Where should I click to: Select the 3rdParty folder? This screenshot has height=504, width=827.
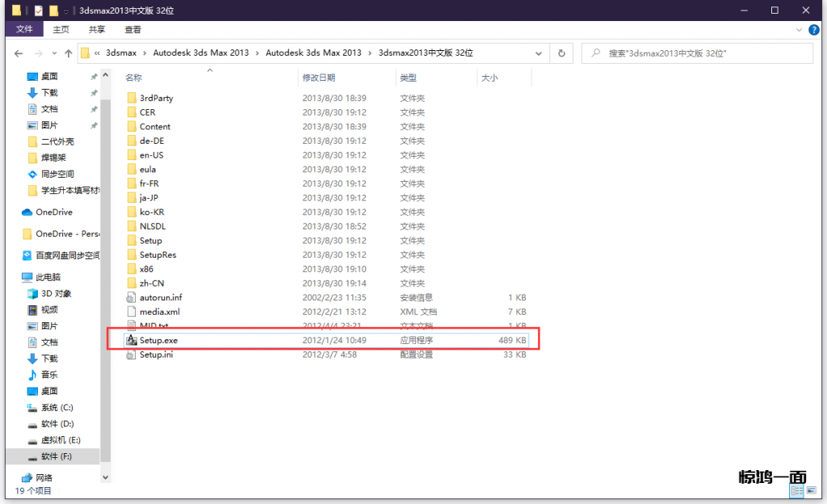pyautogui.click(x=156, y=98)
